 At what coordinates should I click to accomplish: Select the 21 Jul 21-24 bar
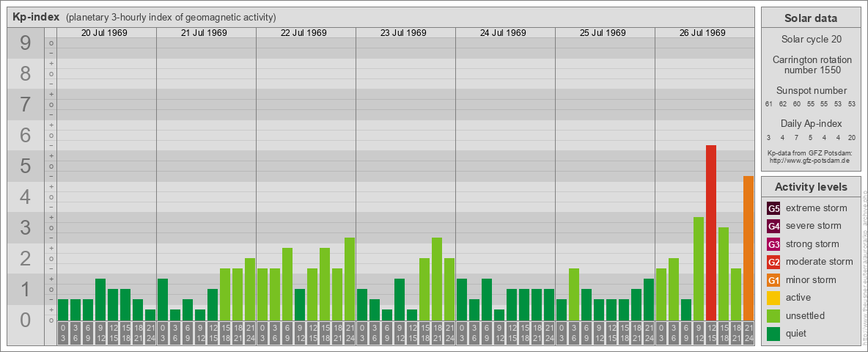click(250, 290)
